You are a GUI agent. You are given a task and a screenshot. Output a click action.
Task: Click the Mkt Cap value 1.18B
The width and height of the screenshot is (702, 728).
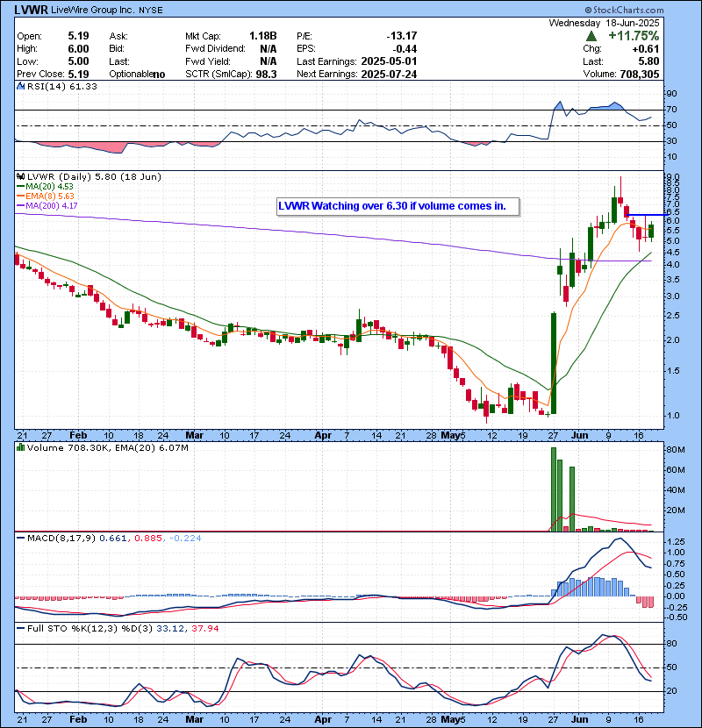pyautogui.click(x=263, y=36)
